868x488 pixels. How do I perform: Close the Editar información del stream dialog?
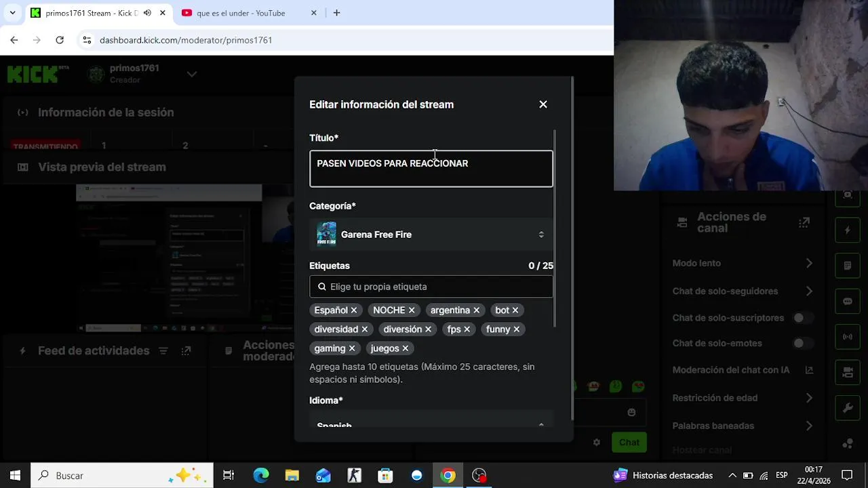(x=543, y=104)
